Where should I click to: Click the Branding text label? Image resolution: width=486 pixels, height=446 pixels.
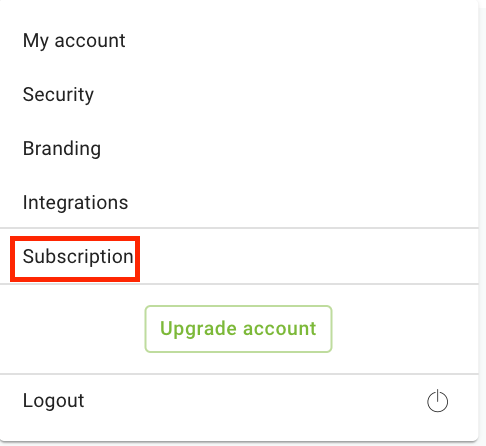pyautogui.click(x=62, y=149)
